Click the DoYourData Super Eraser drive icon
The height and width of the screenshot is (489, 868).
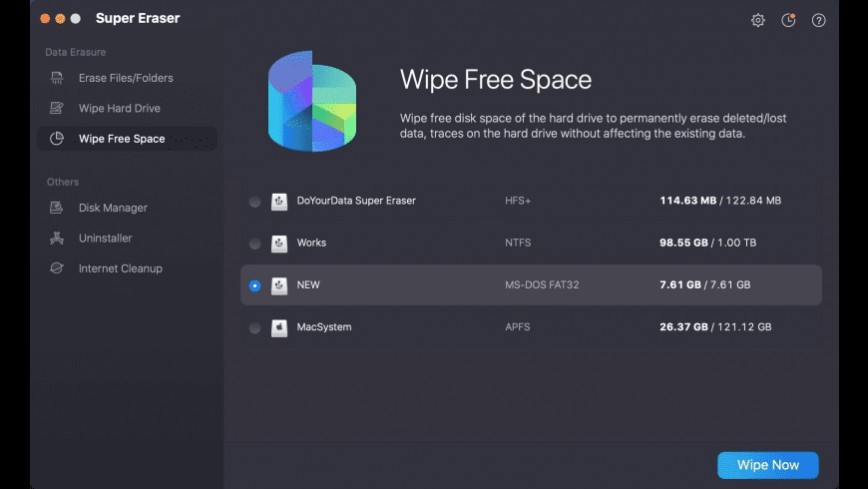point(279,201)
